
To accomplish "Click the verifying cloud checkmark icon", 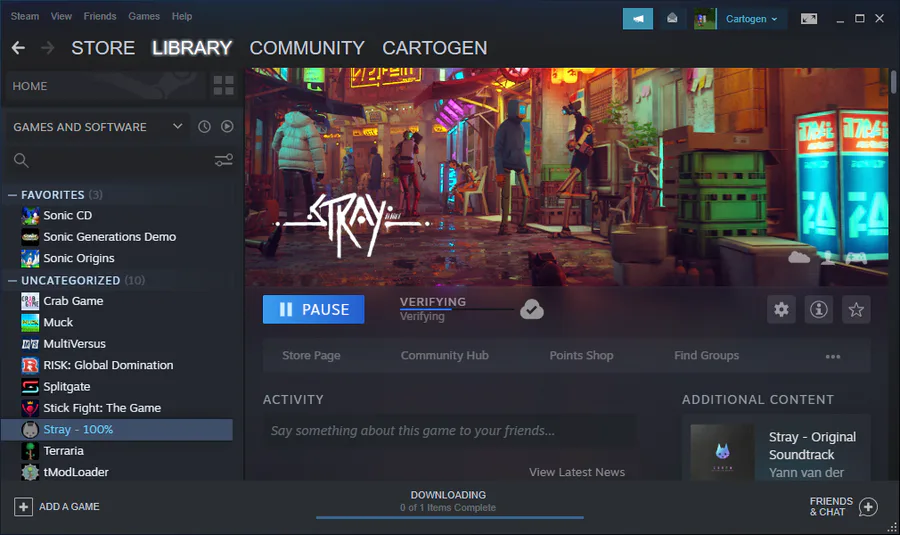I will pyautogui.click(x=532, y=309).
